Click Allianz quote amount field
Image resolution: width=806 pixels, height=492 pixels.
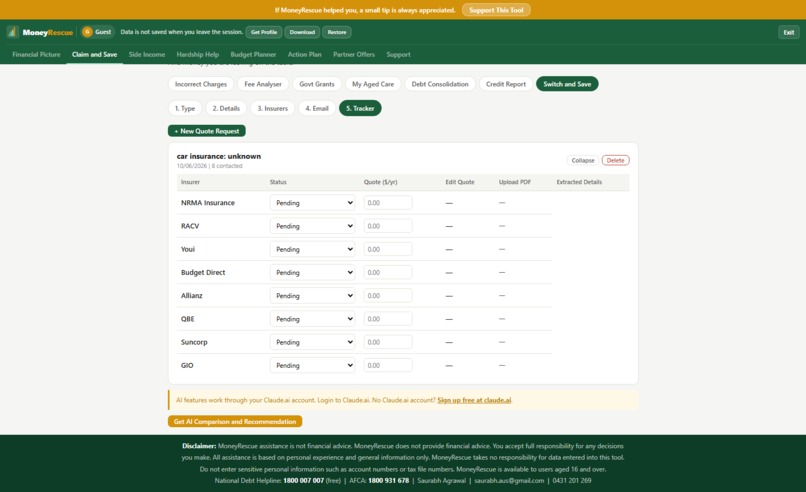(388, 295)
